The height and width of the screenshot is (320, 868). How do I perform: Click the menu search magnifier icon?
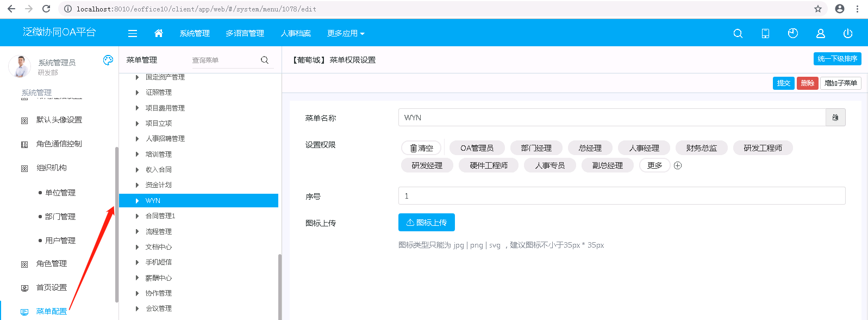265,60
